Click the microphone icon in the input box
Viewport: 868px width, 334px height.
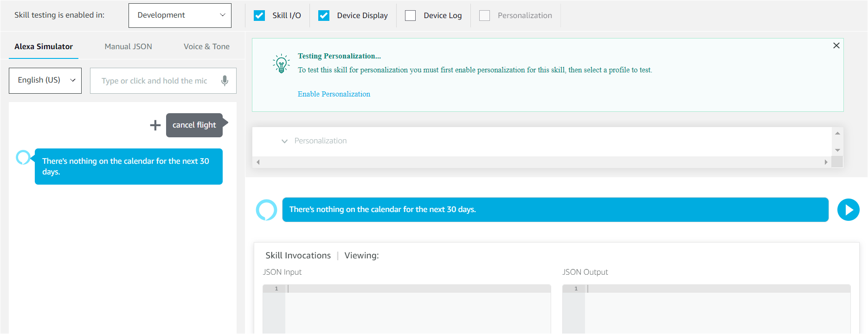click(225, 81)
